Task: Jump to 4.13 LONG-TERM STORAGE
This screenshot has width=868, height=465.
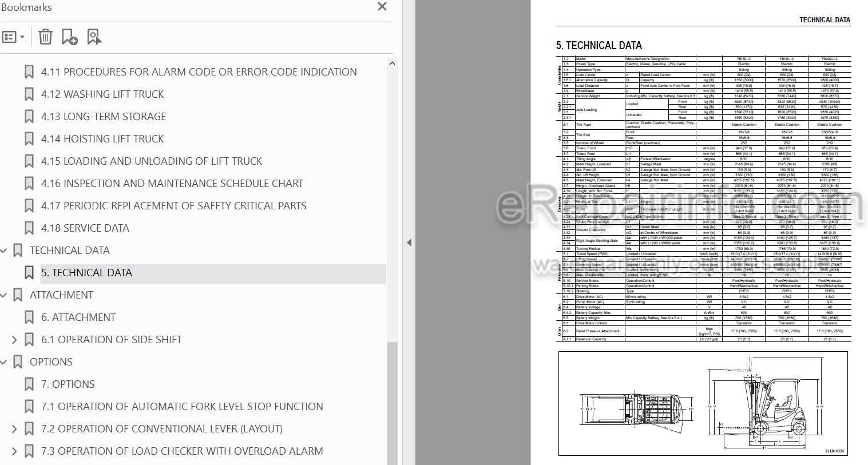Action: click(x=104, y=117)
